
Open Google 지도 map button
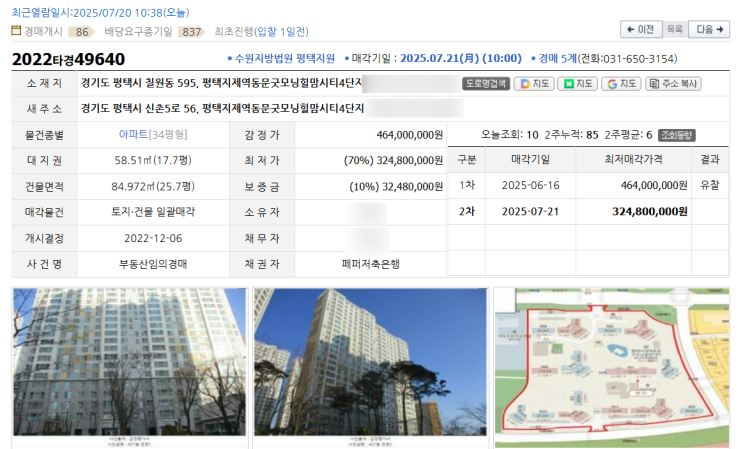pyautogui.click(x=621, y=84)
